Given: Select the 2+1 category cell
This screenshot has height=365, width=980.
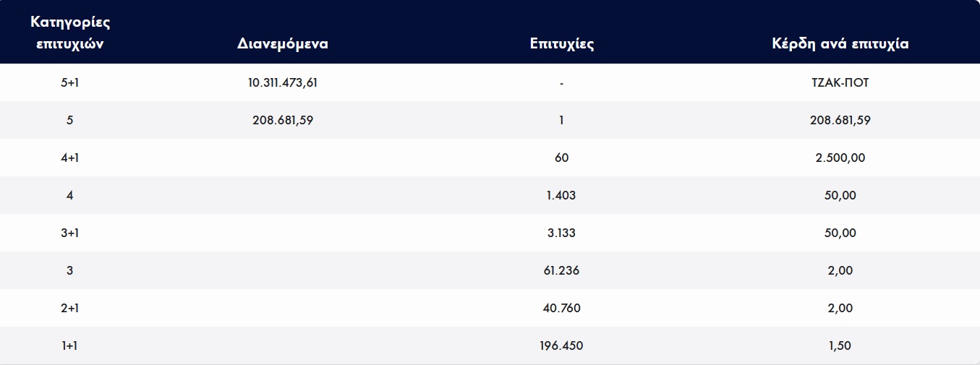Looking at the screenshot, I should [69, 308].
